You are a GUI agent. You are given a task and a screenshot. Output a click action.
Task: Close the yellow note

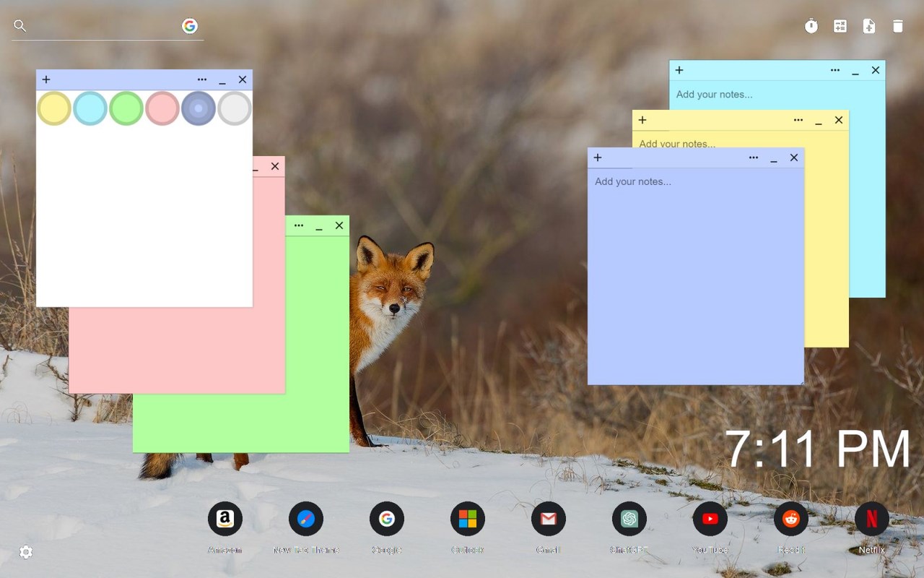coord(839,120)
